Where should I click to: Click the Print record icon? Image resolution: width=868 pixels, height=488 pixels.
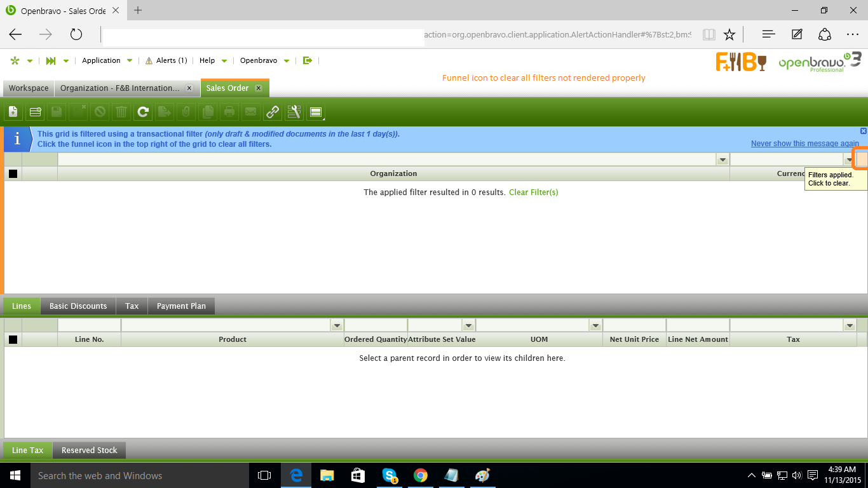pyautogui.click(x=229, y=112)
